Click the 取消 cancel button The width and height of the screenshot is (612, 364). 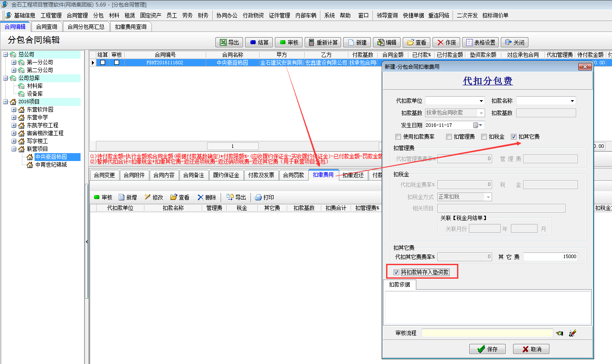531,349
